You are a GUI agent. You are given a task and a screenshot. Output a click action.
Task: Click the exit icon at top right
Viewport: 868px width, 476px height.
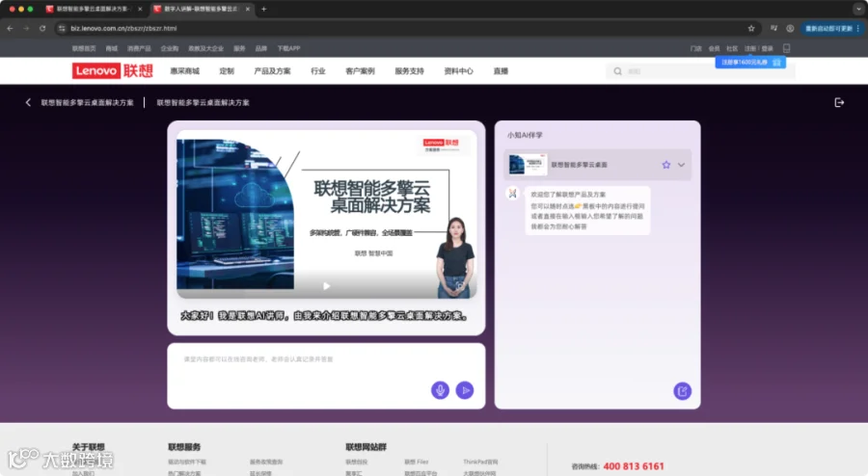click(839, 102)
